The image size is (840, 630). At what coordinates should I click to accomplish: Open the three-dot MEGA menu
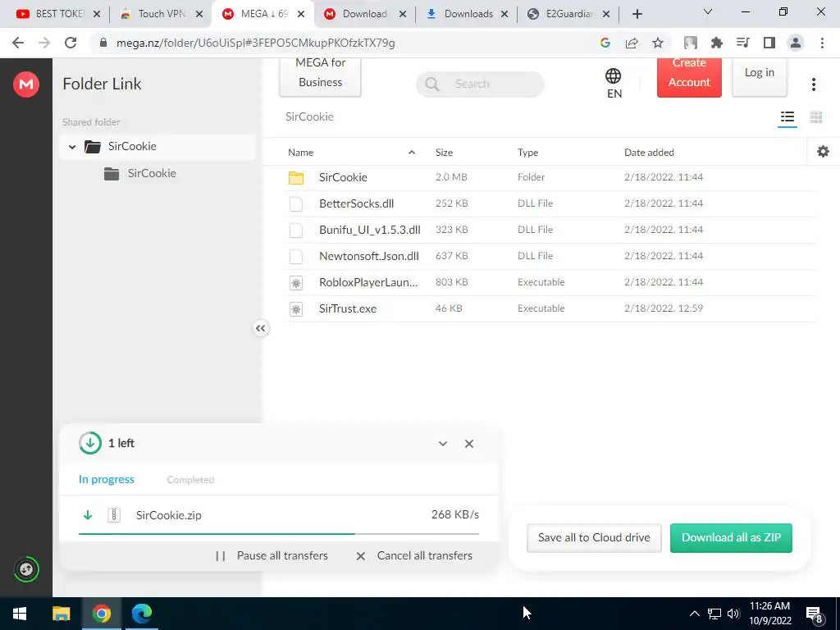coord(813,84)
